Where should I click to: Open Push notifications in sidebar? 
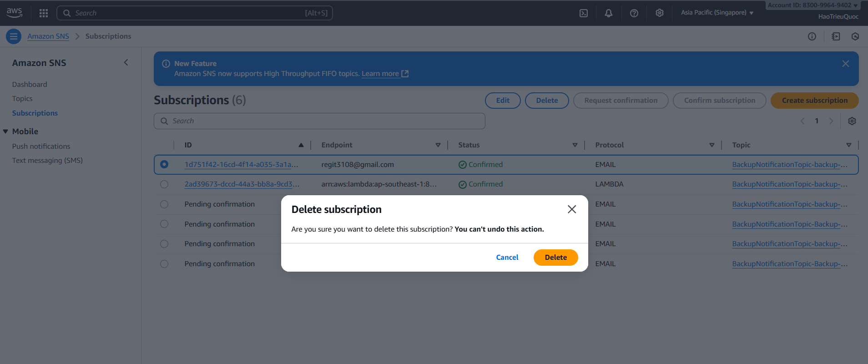tap(41, 147)
